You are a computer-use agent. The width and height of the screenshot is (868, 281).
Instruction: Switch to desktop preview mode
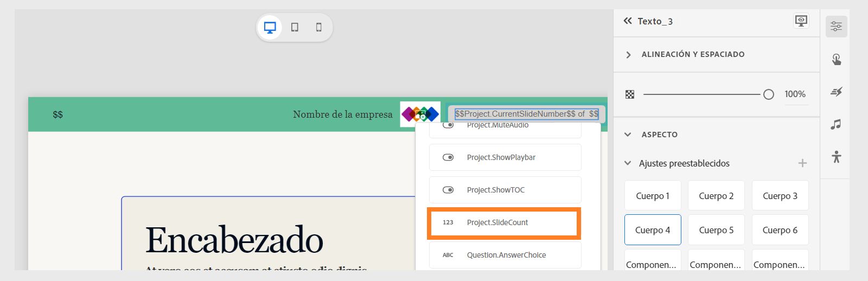coord(270,27)
